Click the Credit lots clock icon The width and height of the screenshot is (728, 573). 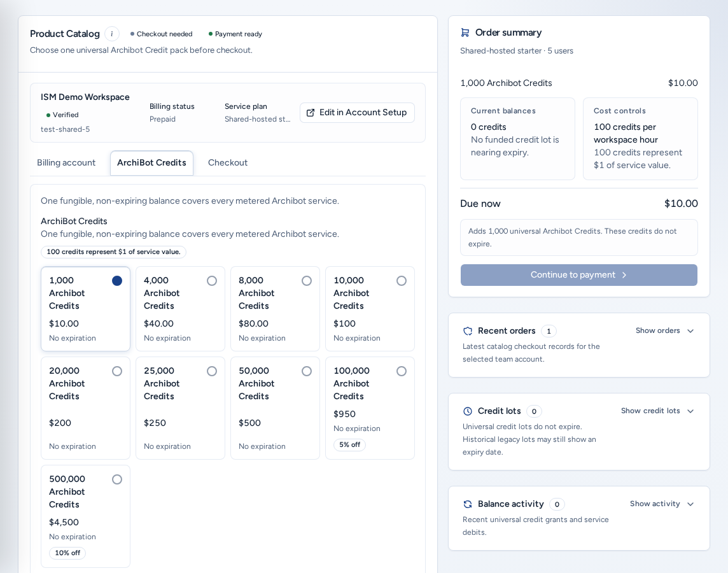[468, 411]
